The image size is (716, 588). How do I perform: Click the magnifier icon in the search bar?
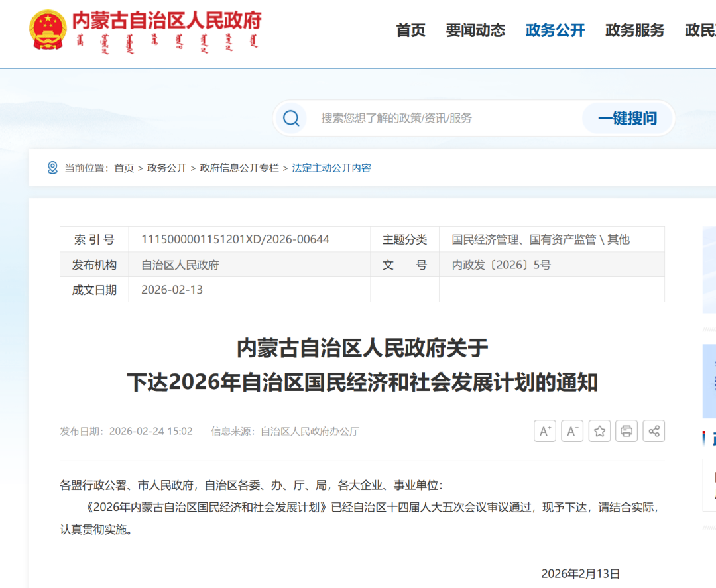coord(292,118)
